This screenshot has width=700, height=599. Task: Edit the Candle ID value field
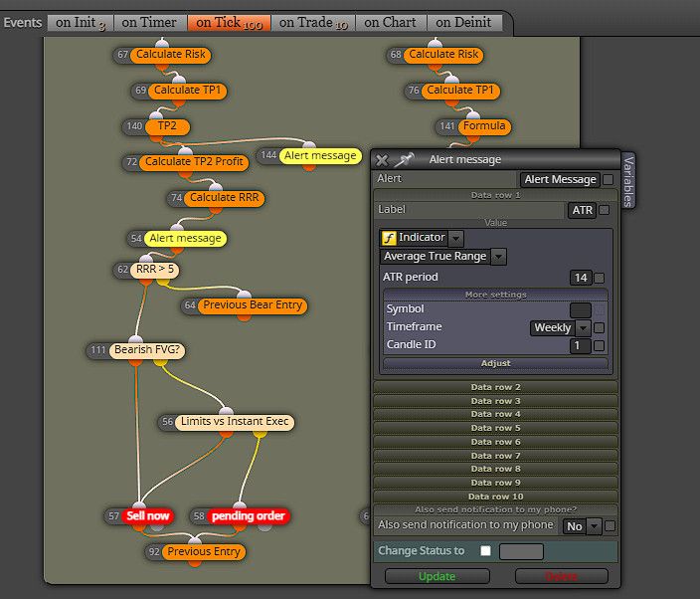click(x=581, y=345)
